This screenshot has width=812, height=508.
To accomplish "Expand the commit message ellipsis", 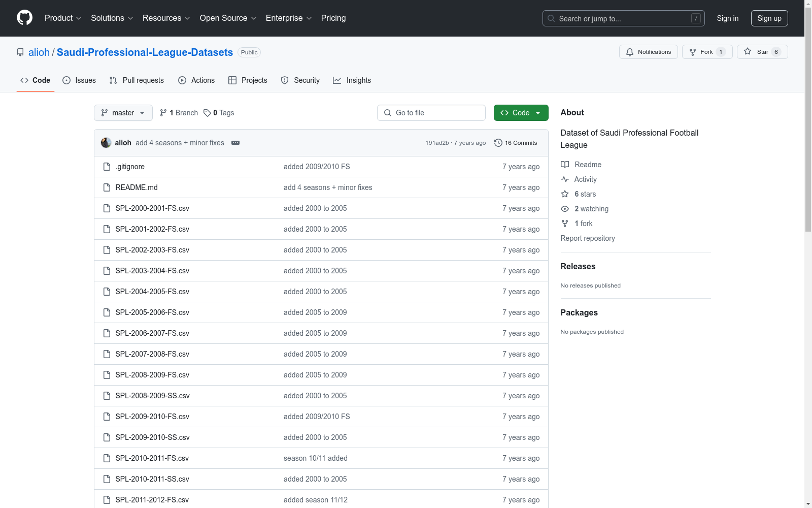I will [x=235, y=143].
